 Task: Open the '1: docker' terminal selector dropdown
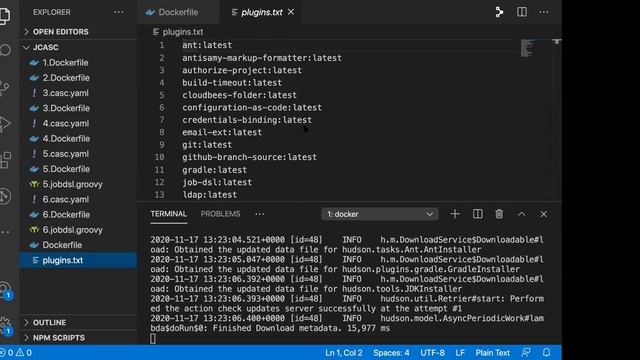[380, 214]
